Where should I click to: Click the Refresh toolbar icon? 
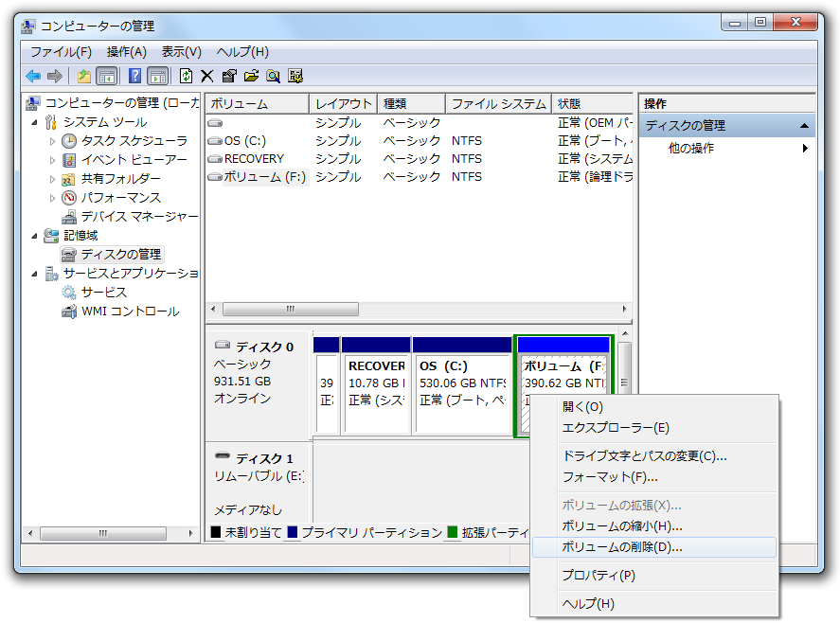pyautogui.click(x=186, y=76)
